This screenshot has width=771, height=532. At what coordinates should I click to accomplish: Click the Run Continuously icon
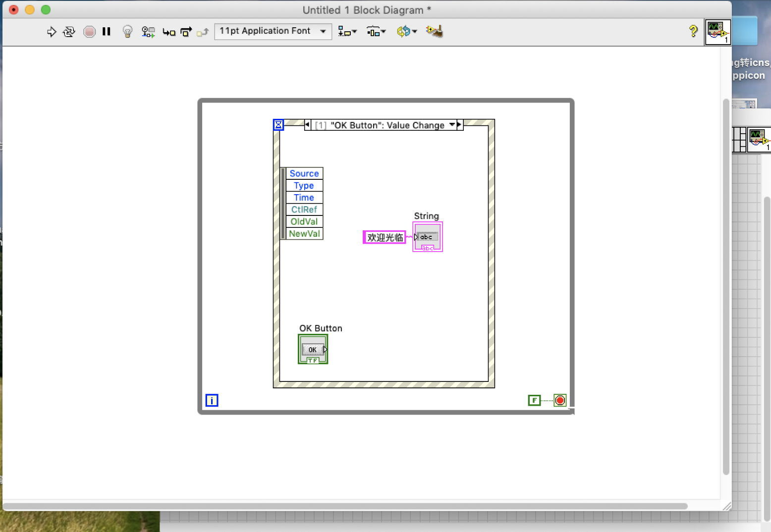[69, 31]
